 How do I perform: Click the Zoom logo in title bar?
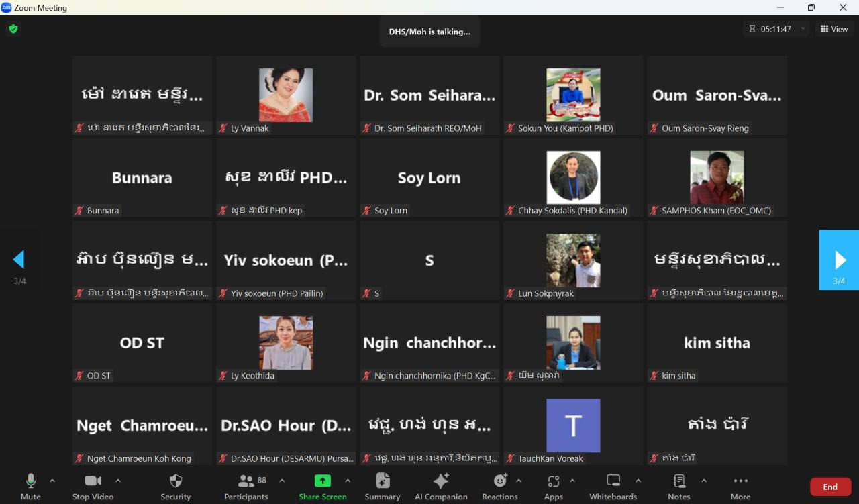tap(7, 7)
